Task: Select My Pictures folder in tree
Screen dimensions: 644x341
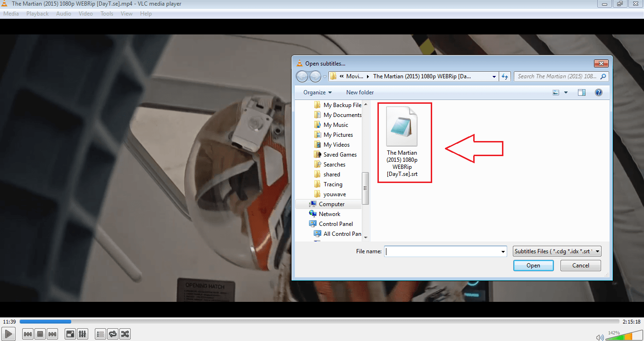Action: [333, 135]
